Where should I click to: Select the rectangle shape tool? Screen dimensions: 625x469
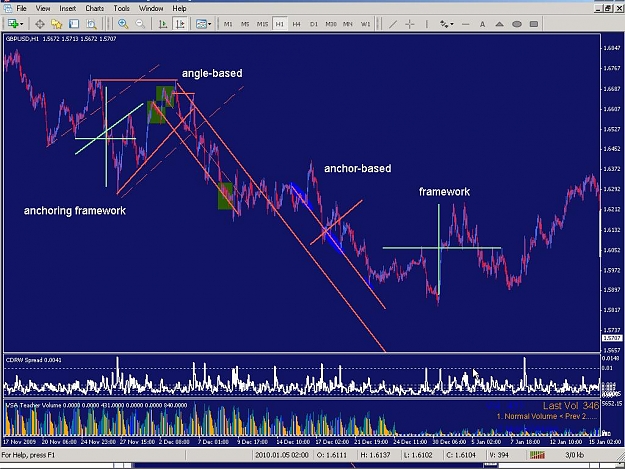[x=534, y=24]
